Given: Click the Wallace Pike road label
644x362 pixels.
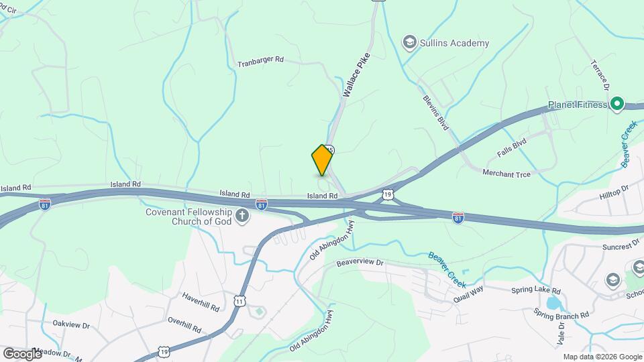Looking at the screenshot, I should 356,74.
